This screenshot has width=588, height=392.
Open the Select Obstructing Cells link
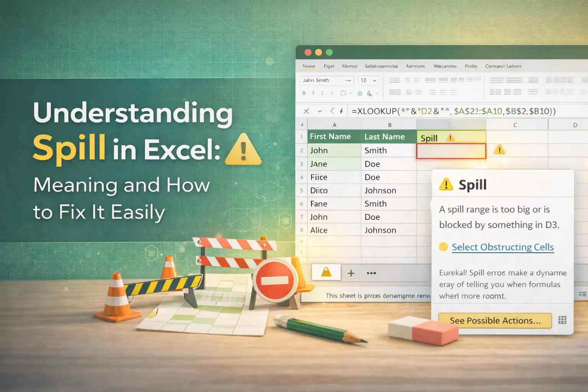pyautogui.click(x=503, y=247)
